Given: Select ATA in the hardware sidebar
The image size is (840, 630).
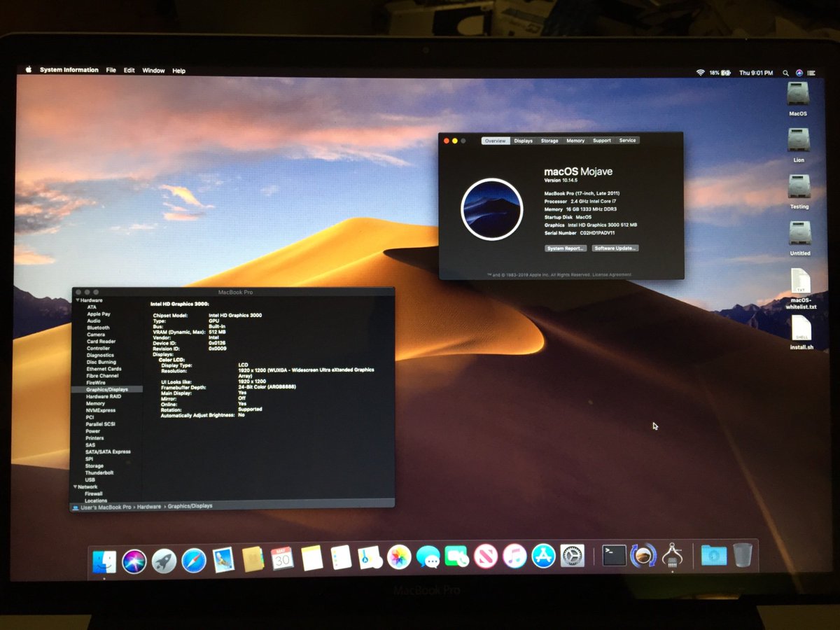Looking at the screenshot, I should click(x=92, y=307).
